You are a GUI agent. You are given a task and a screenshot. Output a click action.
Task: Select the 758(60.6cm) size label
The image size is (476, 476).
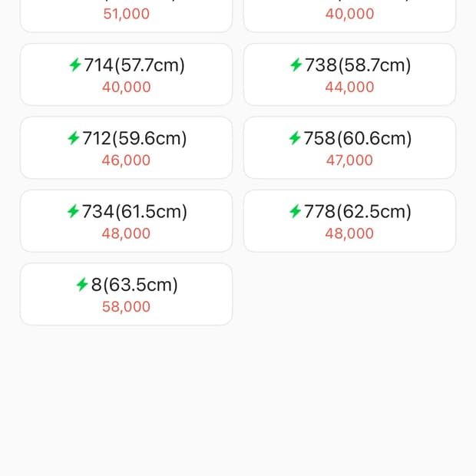point(359,138)
